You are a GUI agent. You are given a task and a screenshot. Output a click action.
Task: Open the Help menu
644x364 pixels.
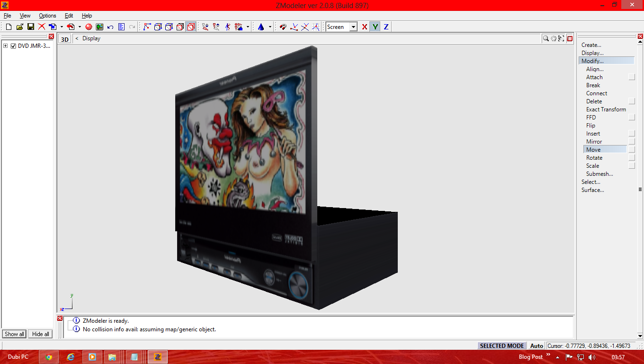coord(87,16)
